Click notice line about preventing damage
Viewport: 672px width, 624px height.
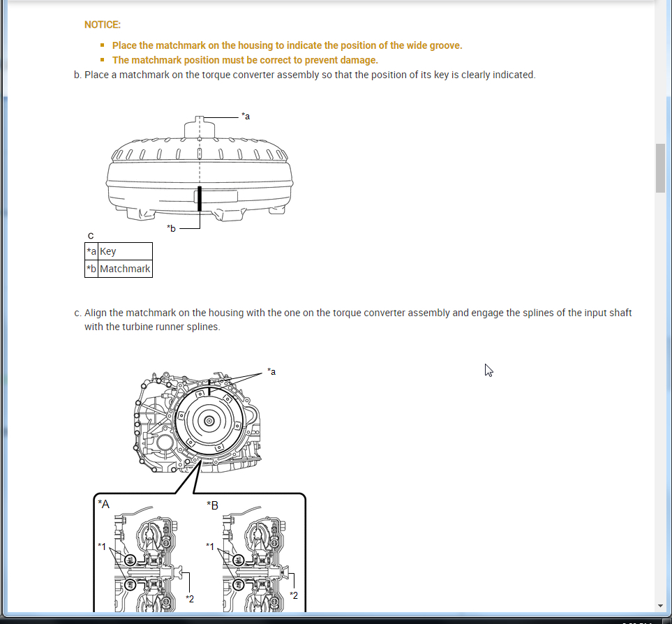245,60
